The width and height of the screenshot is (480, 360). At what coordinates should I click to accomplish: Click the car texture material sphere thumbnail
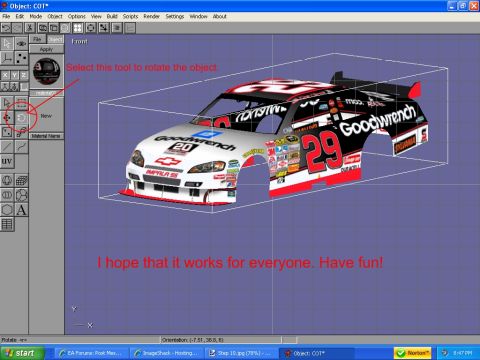click(46, 71)
